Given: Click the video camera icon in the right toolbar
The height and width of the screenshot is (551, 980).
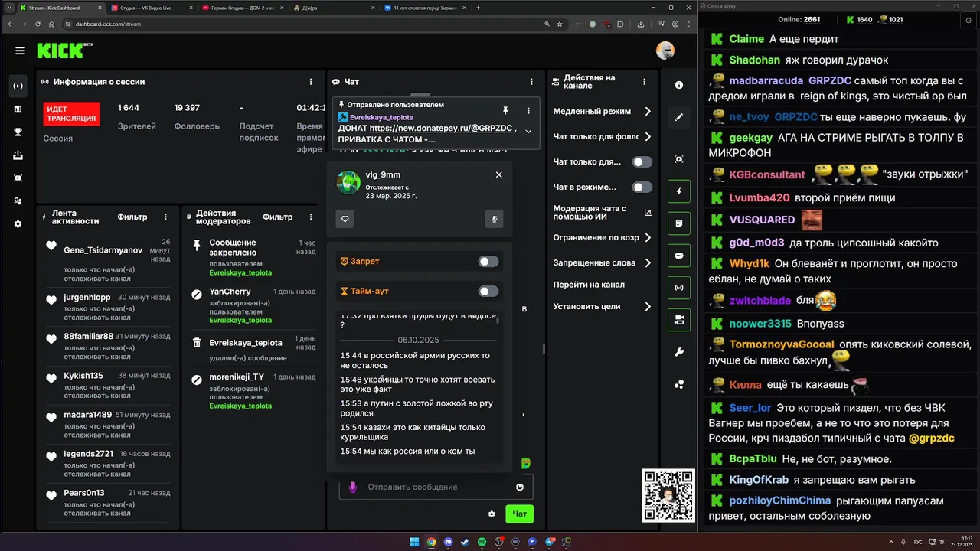Looking at the screenshot, I should (679, 321).
